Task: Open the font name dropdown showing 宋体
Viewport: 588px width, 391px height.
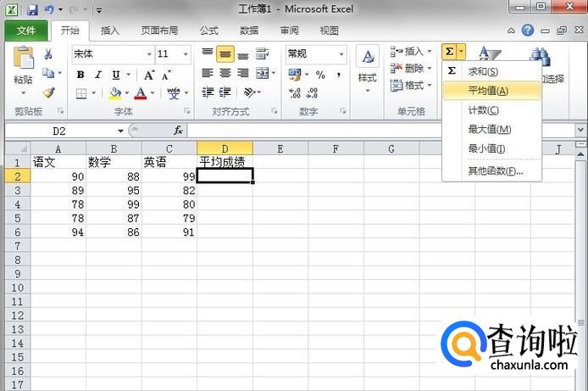Action: tap(111, 54)
